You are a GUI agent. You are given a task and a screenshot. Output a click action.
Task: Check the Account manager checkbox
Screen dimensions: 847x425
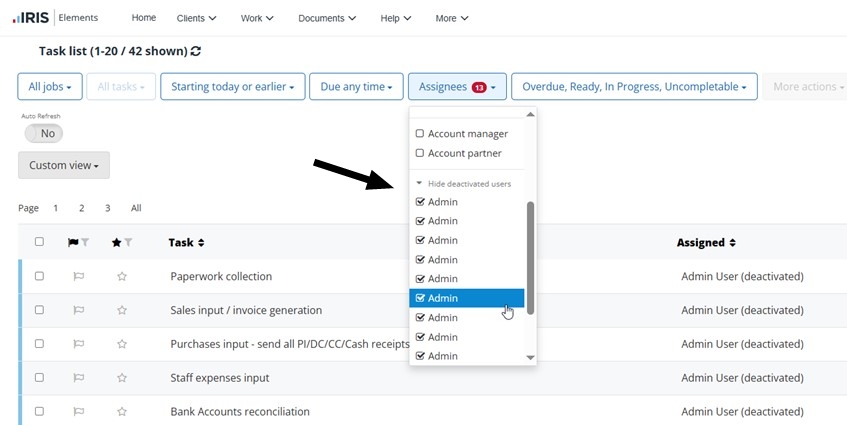pos(420,134)
